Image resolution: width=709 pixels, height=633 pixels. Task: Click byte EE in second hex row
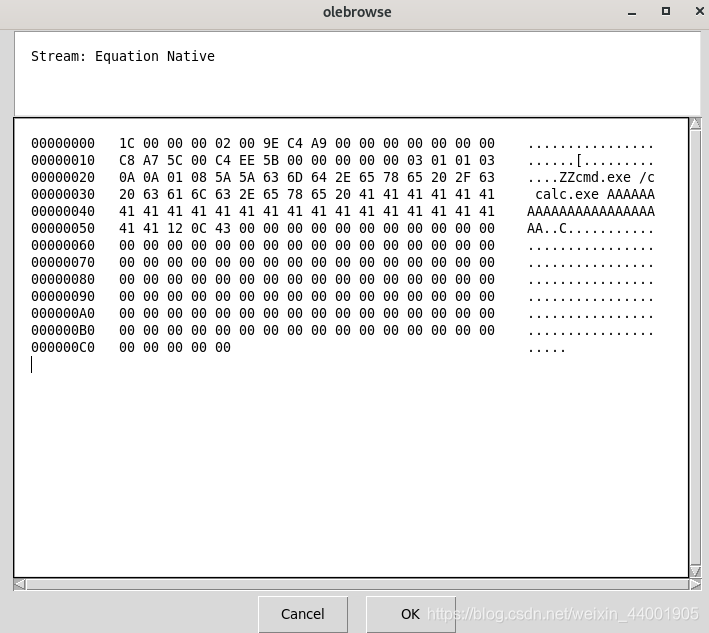(246, 161)
